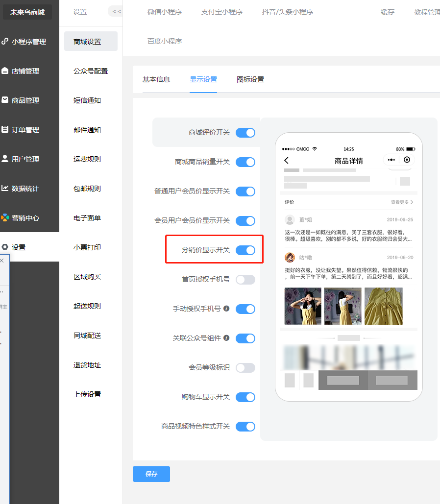Viewport: 440px width, 504px height.
Task: Click the back arrow in phone preview
Action: 286,160
